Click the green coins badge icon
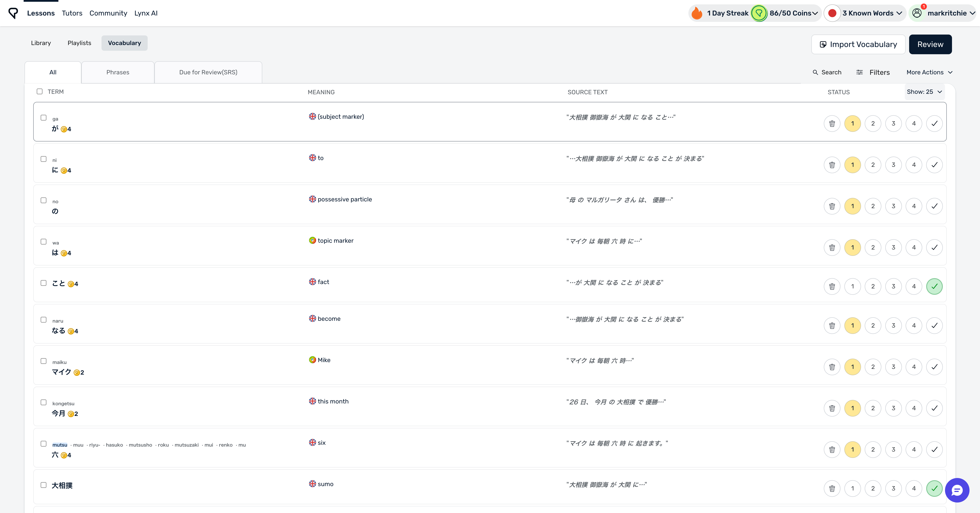Image resolution: width=980 pixels, height=513 pixels. [759, 13]
